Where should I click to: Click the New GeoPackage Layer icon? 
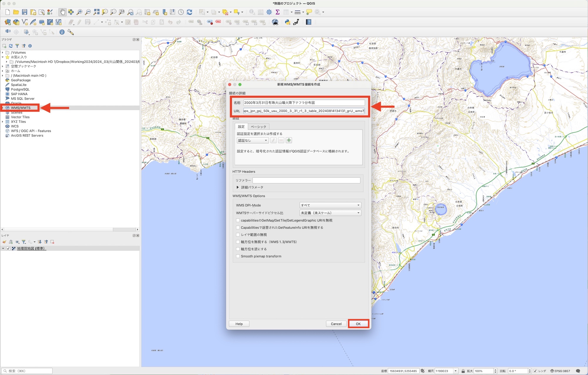16,22
